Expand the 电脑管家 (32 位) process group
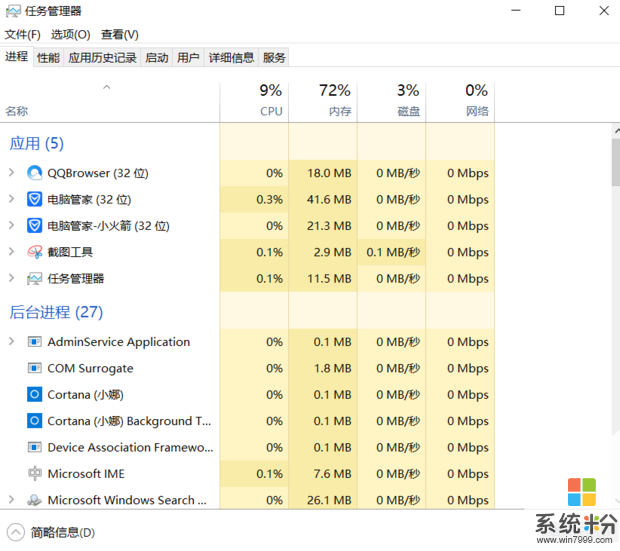The height and width of the screenshot is (551, 620). 11,199
